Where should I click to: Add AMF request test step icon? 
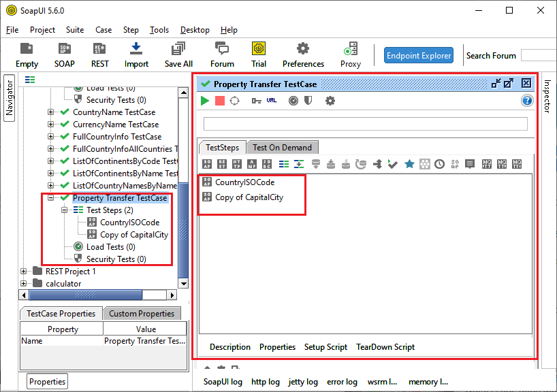pyautogui.click(x=252, y=164)
